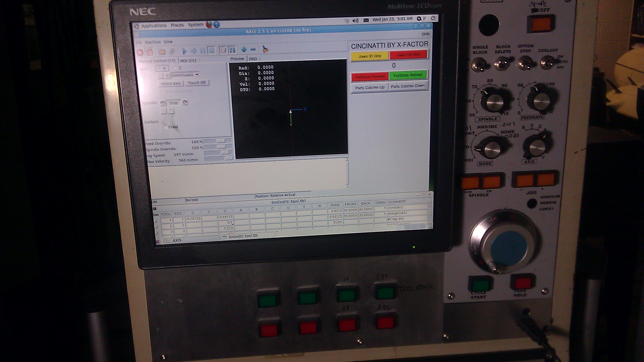
Task: Switch to tooledit: tool.tbl taskbar entry
Action: (x=248, y=236)
